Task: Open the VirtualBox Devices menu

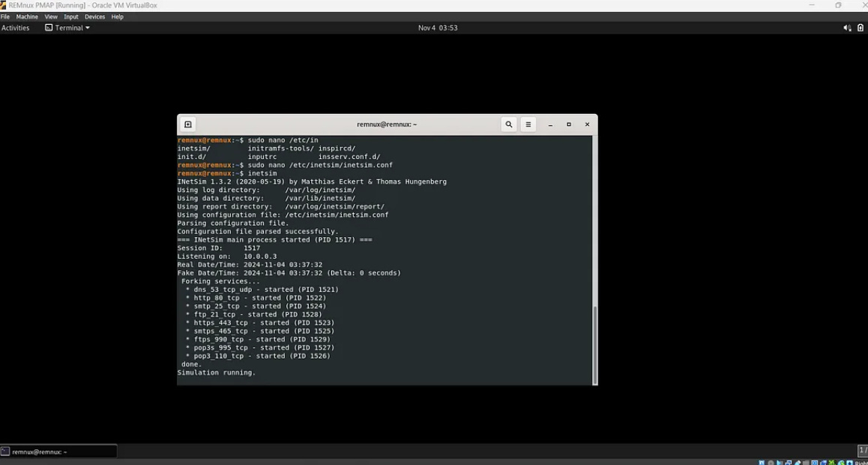Action: tap(94, 16)
